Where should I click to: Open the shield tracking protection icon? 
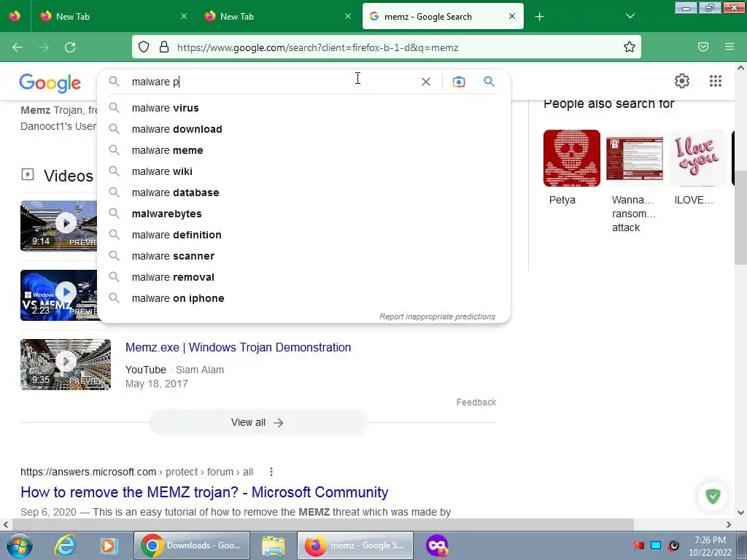[144, 47]
